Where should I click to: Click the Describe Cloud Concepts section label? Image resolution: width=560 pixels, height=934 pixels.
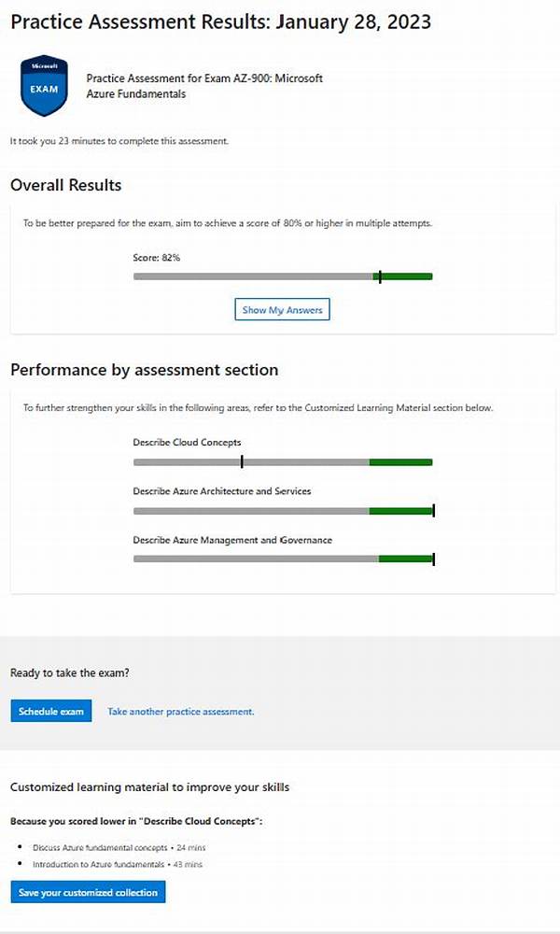click(x=188, y=443)
